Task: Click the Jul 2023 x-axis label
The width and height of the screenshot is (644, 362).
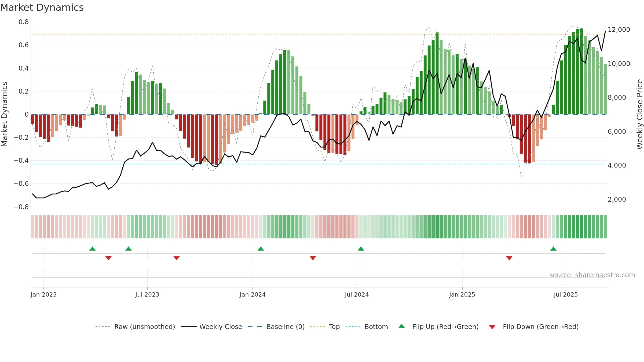Action: (x=147, y=294)
